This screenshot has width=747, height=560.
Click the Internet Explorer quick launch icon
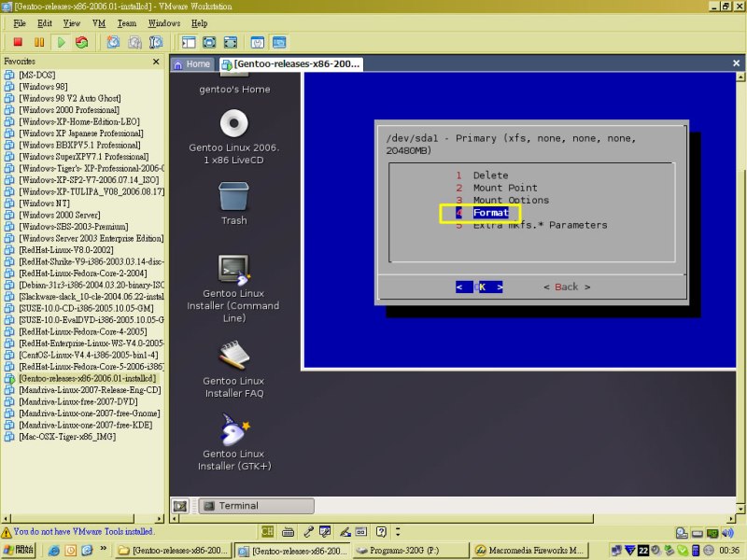click(x=54, y=551)
